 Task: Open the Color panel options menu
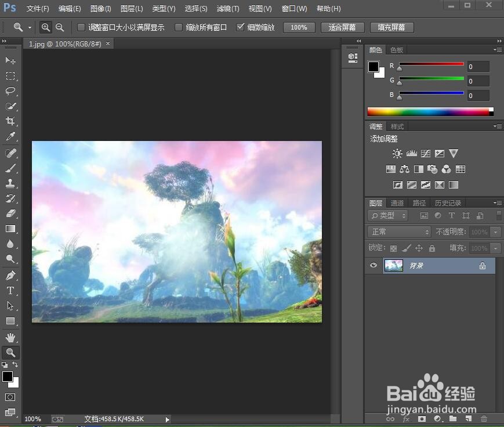point(497,49)
